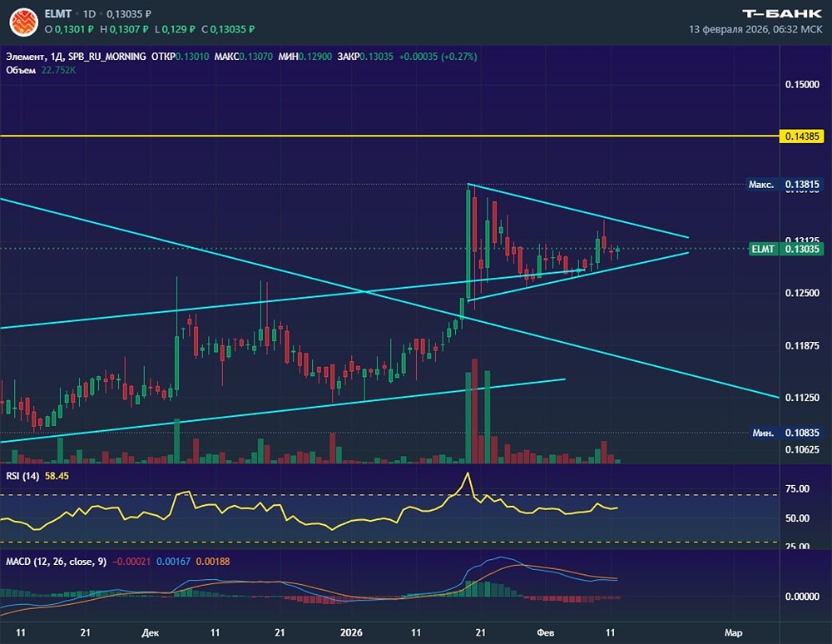Click the ЗАКР 0.13035 legend value
This screenshot has width=832, height=644.
point(365,57)
